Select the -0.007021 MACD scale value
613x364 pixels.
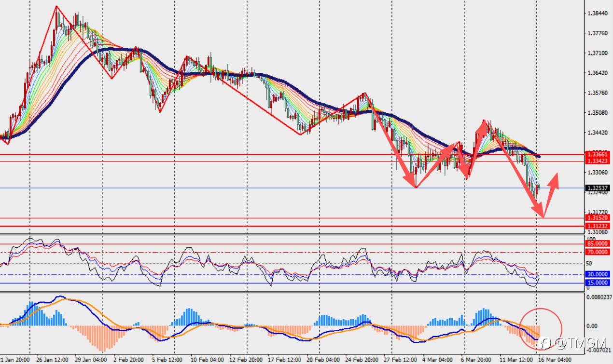pos(599,351)
